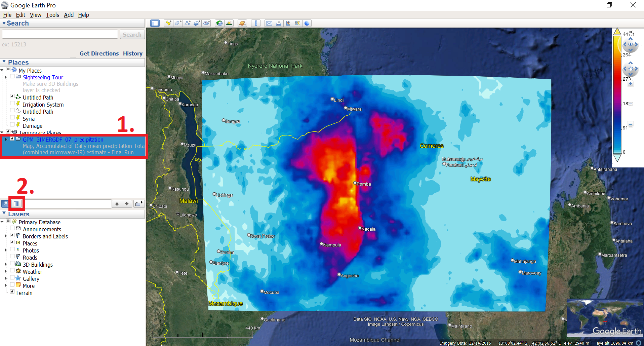Expand the Gallery layer group
This screenshot has height=346, width=644.
point(6,278)
